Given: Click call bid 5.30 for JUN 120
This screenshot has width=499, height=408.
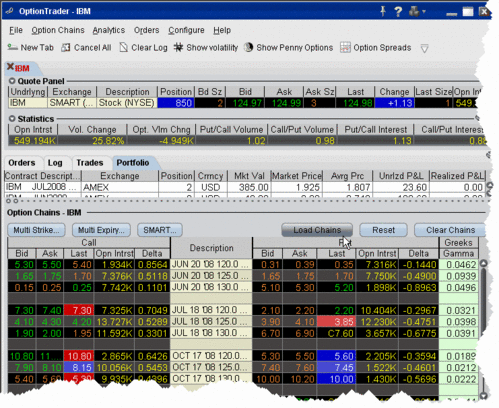Looking at the screenshot, I should pos(22,265).
